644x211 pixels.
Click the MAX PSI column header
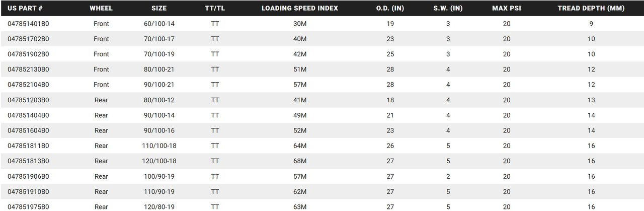506,9
